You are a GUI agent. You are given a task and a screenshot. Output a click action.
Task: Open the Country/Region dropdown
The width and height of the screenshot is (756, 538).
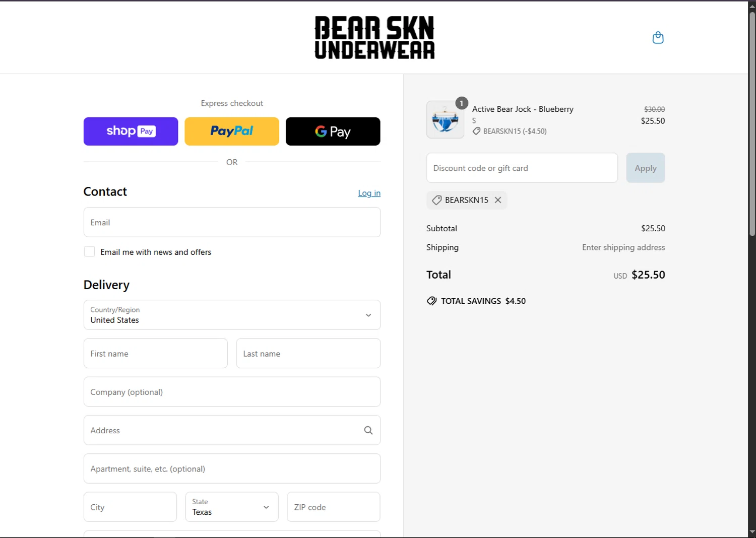point(232,315)
